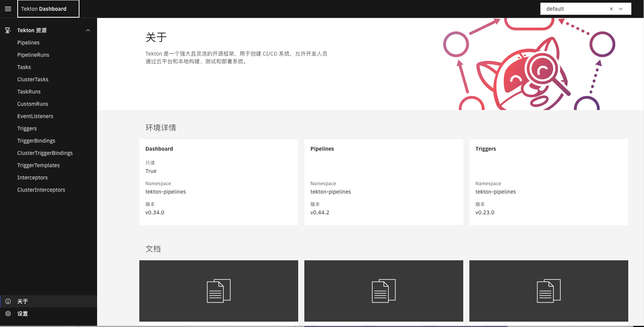The height and width of the screenshot is (327, 644).
Task: Click Triggers card heading
Action: pos(485,149)
